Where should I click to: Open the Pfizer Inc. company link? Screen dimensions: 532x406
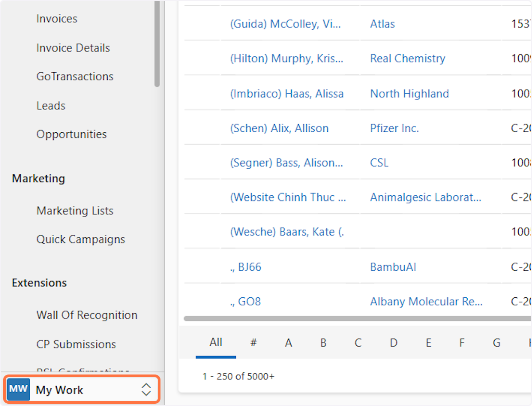click(x=394, y=128)
